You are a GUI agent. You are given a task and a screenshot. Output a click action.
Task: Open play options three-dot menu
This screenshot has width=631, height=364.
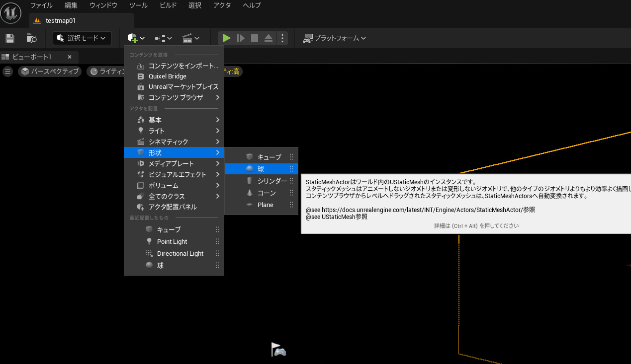(x=282, y=38)
